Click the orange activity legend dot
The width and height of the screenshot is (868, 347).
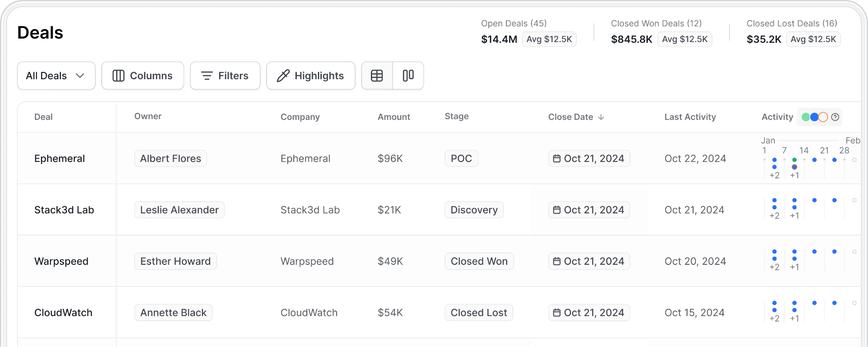tap(823, 117)
